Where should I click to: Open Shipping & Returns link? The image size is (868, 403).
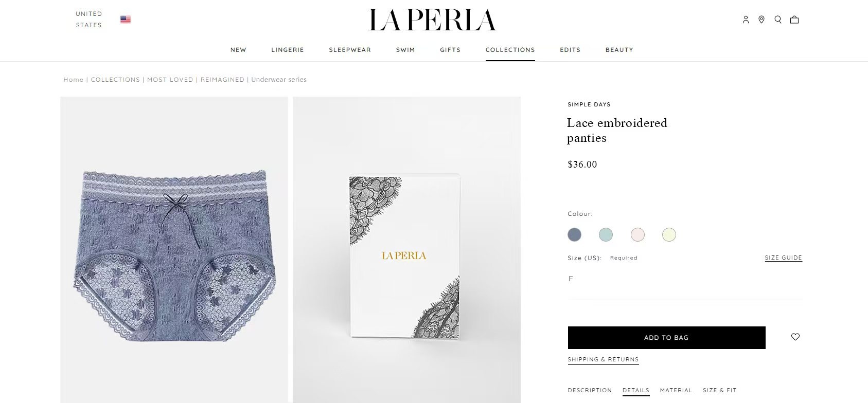(x=603, y=359)
